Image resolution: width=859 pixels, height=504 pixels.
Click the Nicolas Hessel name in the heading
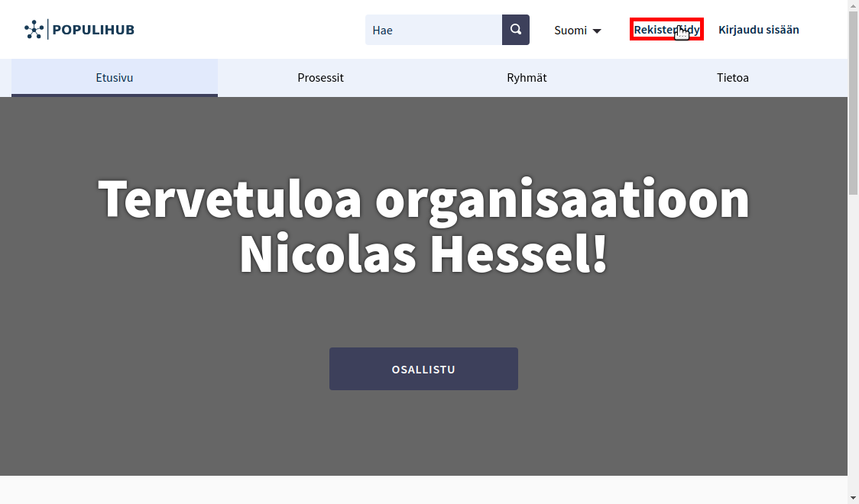click(x=423, y=254)
